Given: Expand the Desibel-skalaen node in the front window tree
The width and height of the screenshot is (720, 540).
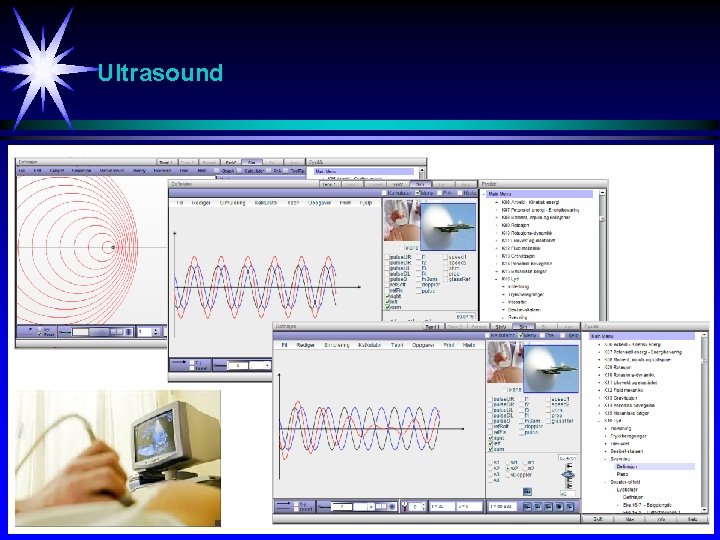Looking at the screenshot, I should pos(606,451).
